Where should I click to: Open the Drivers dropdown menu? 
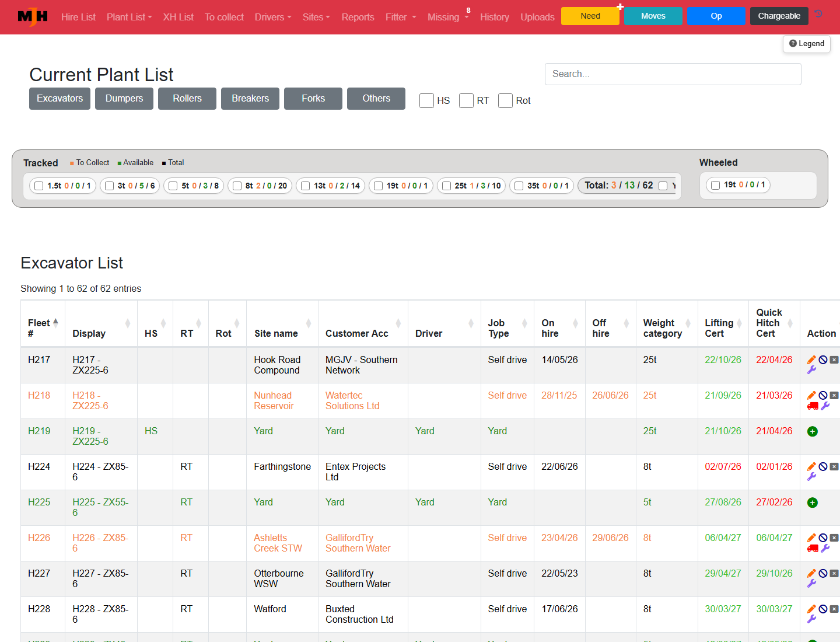coord(273,17)
